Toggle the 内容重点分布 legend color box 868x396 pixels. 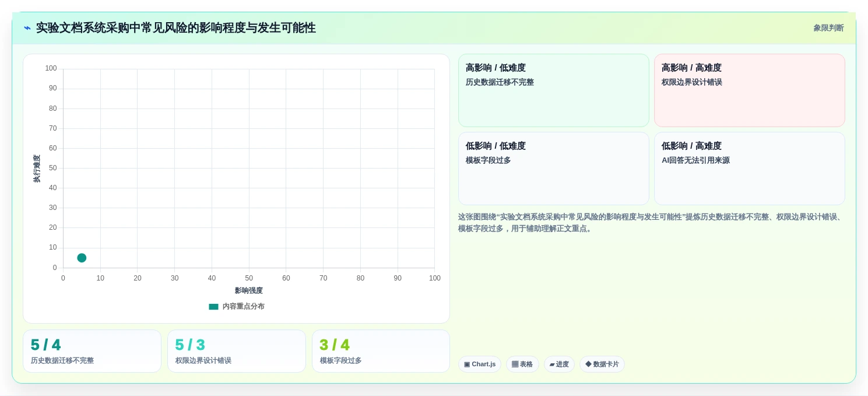click(x=213, y=307)
